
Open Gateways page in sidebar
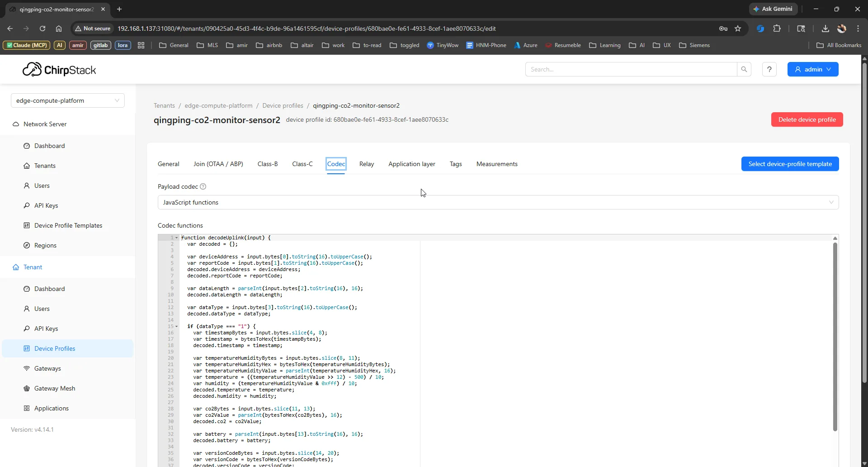point(47,368)
